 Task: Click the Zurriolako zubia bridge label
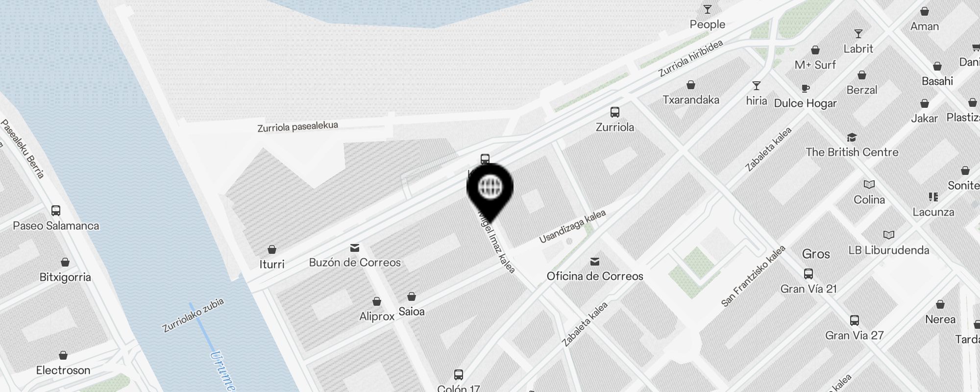tap(194, 315)
